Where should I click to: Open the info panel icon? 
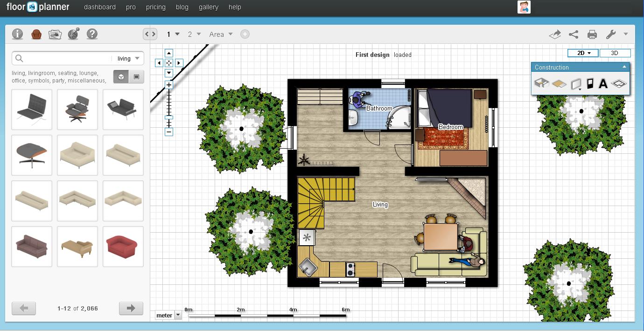(17, 34)
